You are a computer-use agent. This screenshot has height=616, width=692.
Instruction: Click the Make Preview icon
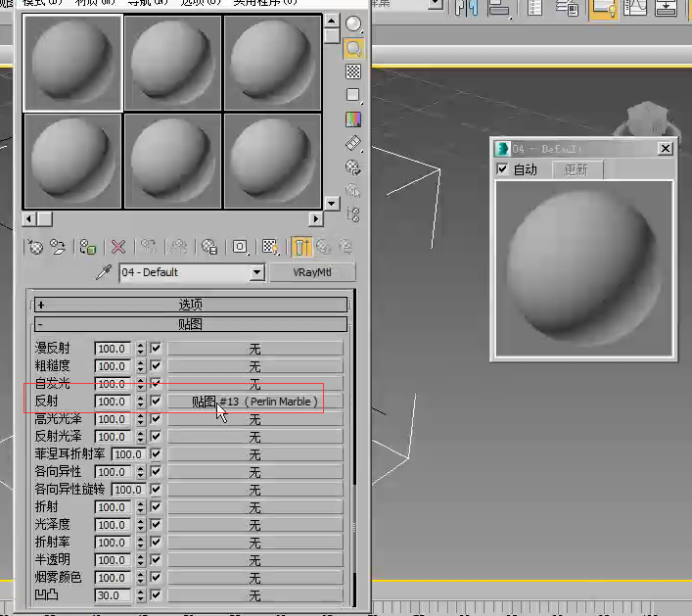pos(353,143)
